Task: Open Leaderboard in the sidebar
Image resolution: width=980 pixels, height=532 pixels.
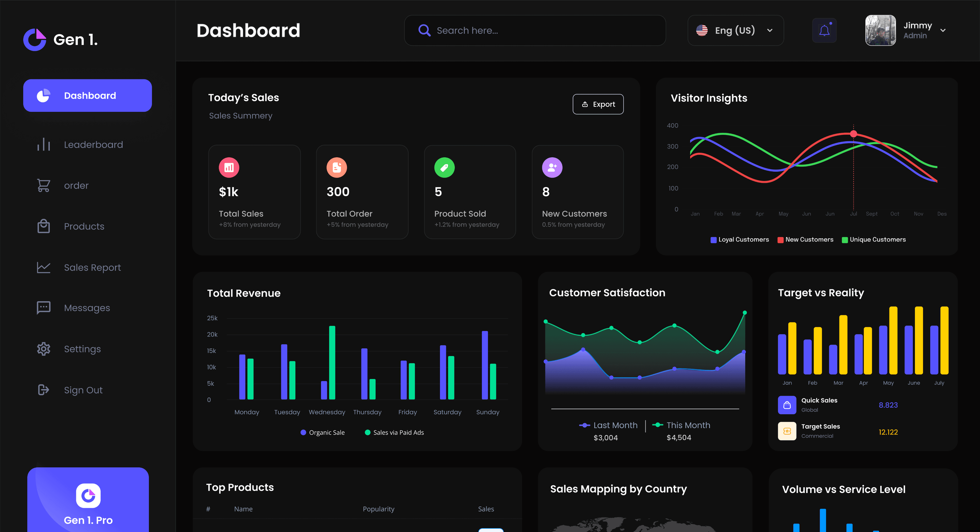Action: 93,144
